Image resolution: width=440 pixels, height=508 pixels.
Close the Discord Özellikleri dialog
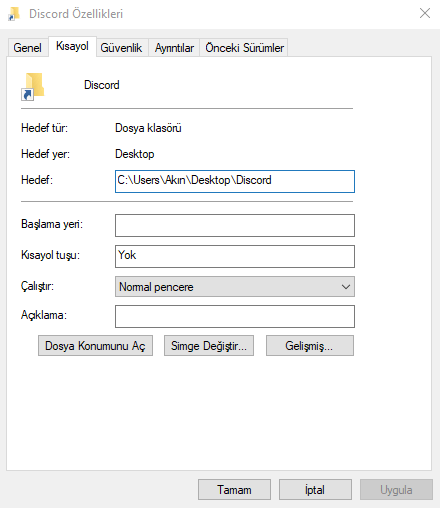click(x=425, y=13)
